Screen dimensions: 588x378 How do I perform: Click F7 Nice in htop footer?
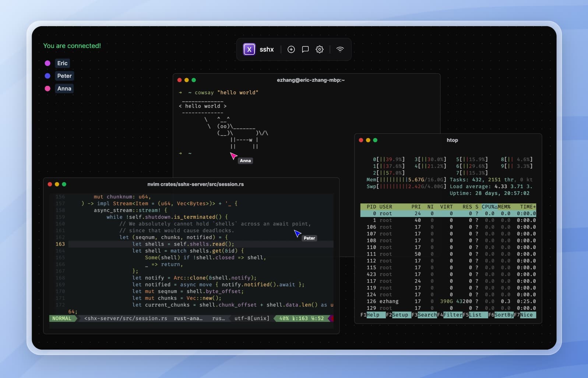525,315
